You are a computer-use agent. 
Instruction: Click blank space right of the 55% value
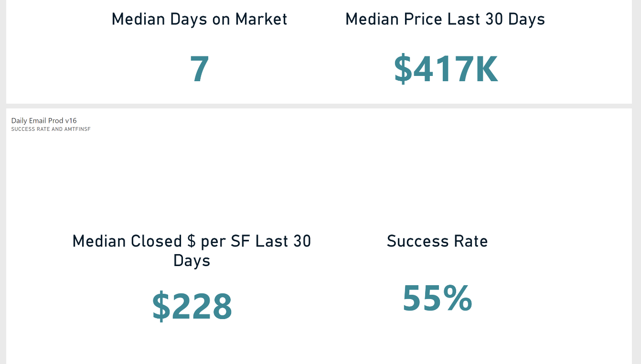pyautogui.click(x=549, y=298)
